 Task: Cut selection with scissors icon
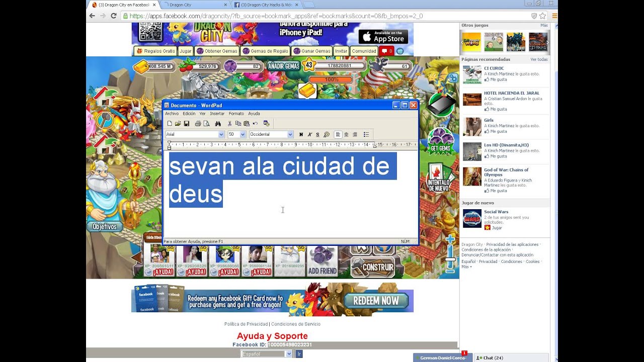point(230,124)
